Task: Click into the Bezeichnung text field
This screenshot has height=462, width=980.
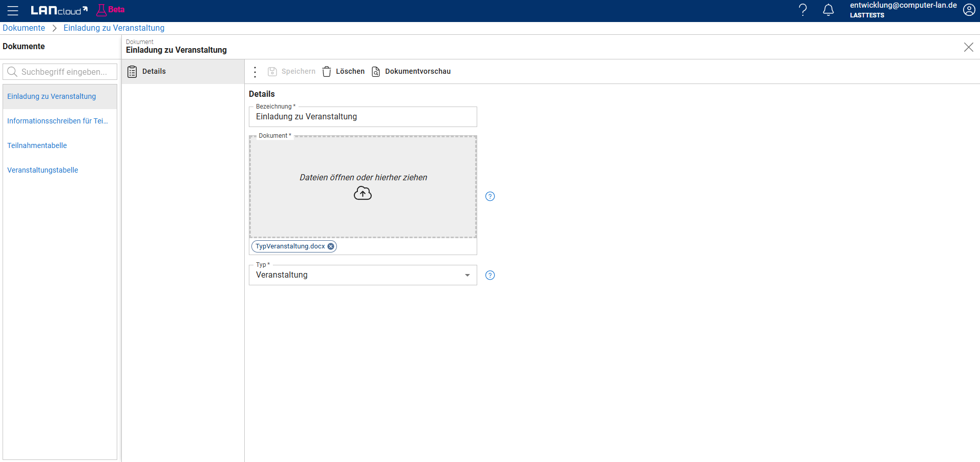Action: pos(363,117)
